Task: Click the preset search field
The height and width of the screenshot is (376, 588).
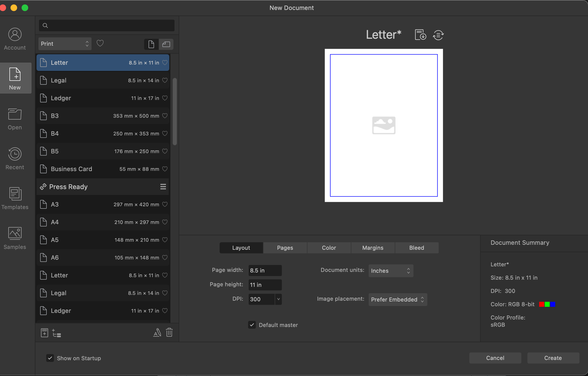Action: (107, 25)
